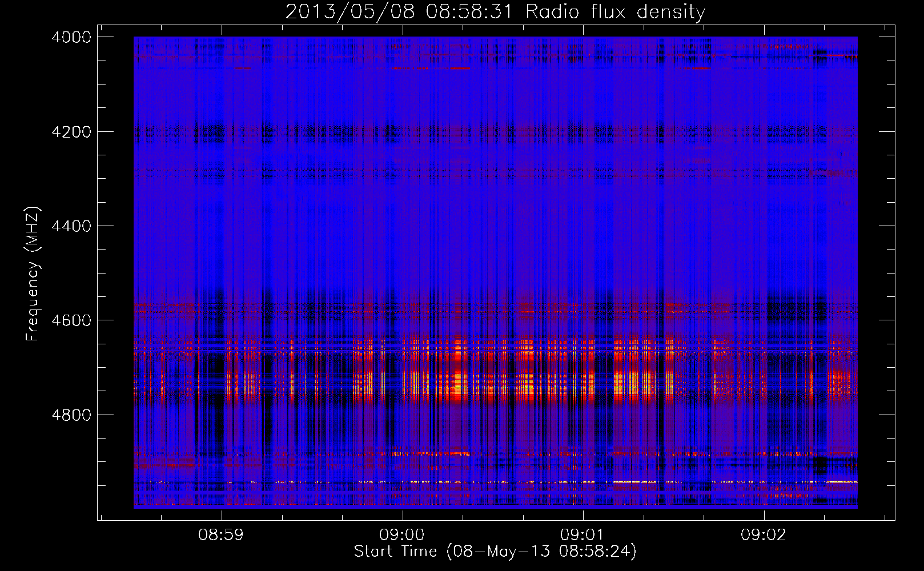Click the 08:59 time tick label

click(x=221, y=535)
